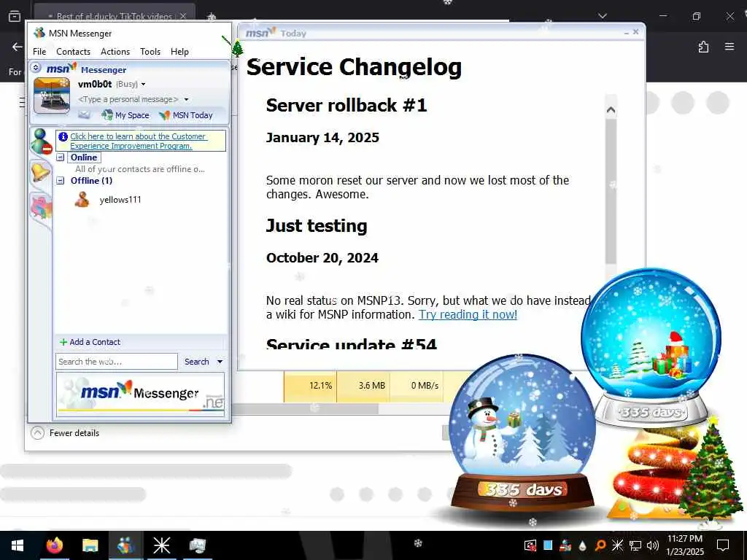Screen dimensions: 747x560
Task: Minimize the MSN Today window
Action: [x=626, y=33]
